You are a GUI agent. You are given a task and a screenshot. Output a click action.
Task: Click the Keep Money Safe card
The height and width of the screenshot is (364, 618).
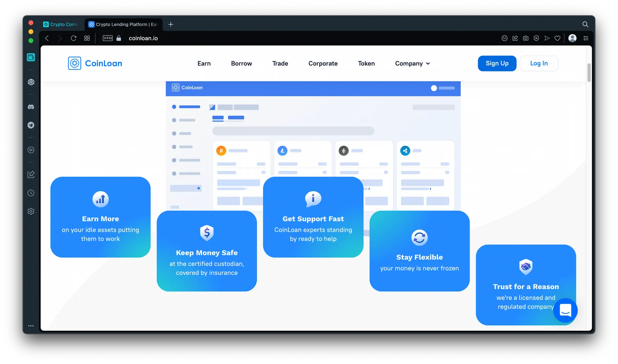(207, 251)
